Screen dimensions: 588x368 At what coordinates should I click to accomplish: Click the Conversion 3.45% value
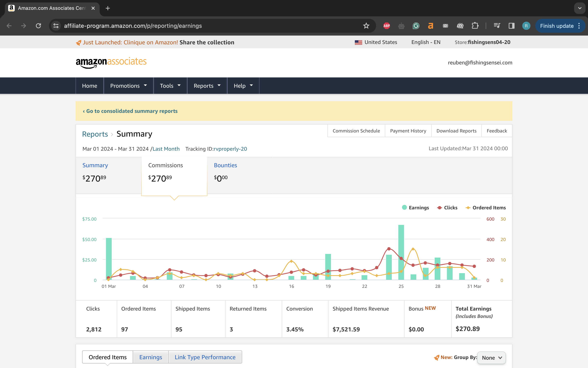295,329
